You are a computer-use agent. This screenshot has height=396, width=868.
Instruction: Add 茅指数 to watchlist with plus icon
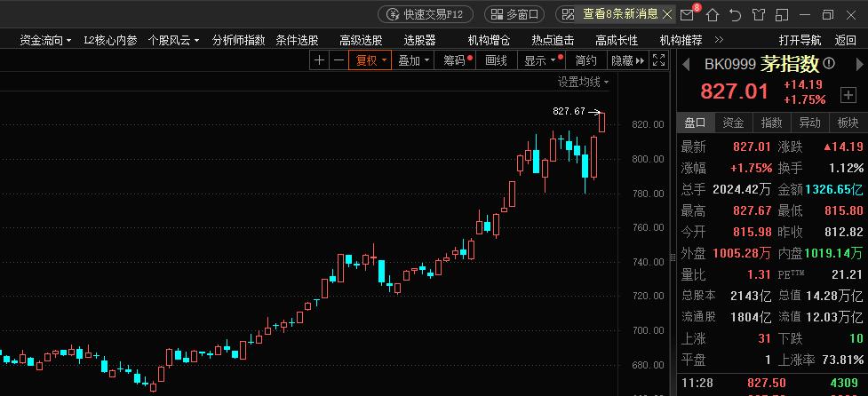[x=848, y=95]
